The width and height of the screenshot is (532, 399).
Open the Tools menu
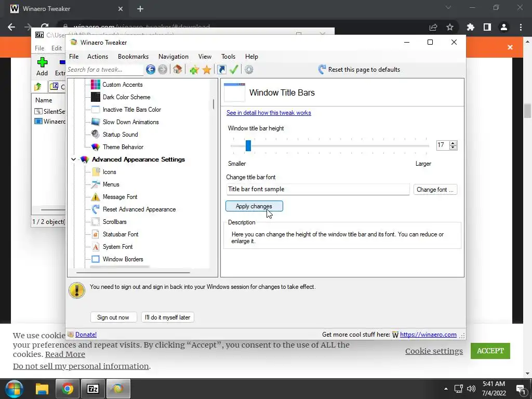[x=229, y=57]
